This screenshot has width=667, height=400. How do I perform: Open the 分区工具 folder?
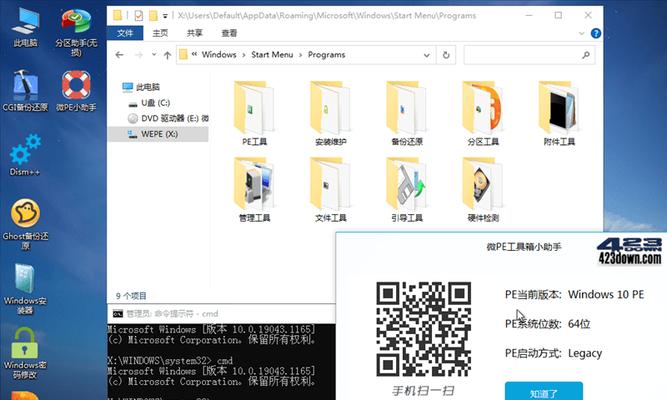click(483, 114)
